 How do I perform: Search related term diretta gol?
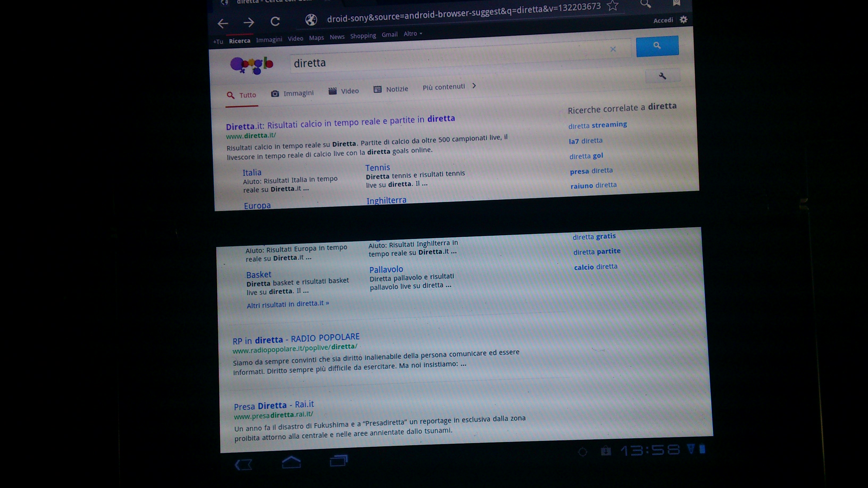pos(586,156)
